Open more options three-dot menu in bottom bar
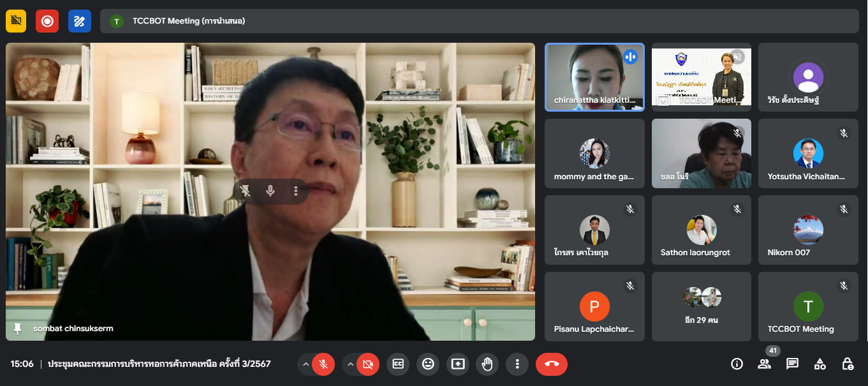Viewport: 868px width, 386px height. [x=517, y=364]
